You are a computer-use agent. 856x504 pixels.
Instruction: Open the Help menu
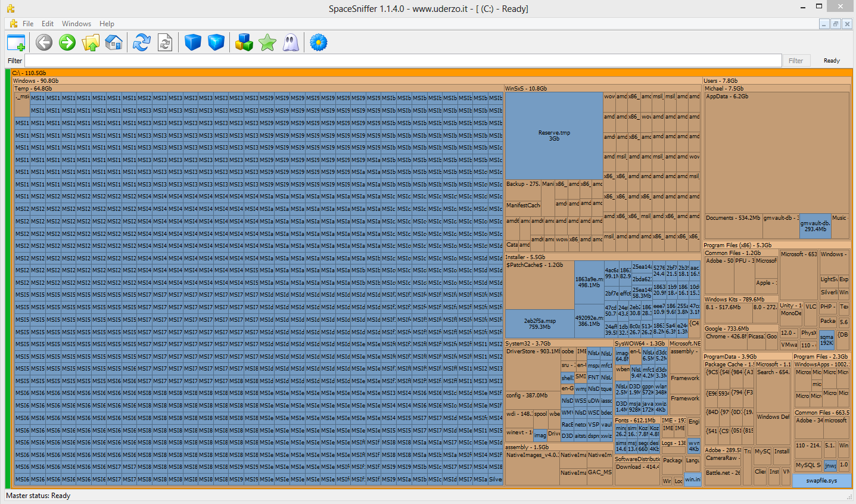coord(107,24)
